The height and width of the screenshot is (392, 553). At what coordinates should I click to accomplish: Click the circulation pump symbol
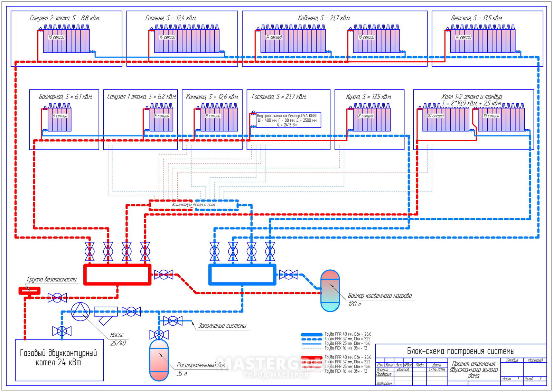coord(80,311)
